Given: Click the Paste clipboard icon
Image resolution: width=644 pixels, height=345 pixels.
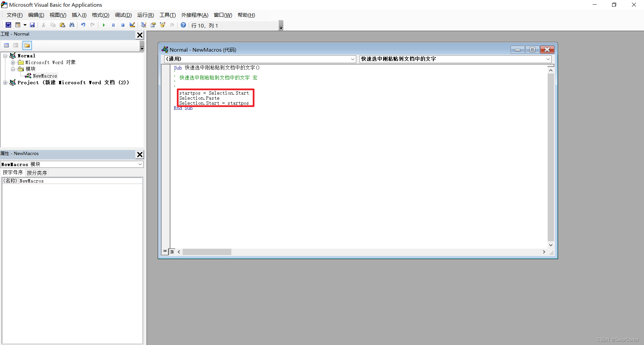Looking at the screenshot, I should tap(62, 25).
